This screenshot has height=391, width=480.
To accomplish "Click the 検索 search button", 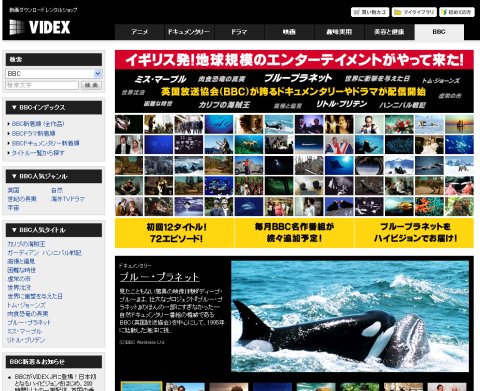I will click(x=91, y=85).
